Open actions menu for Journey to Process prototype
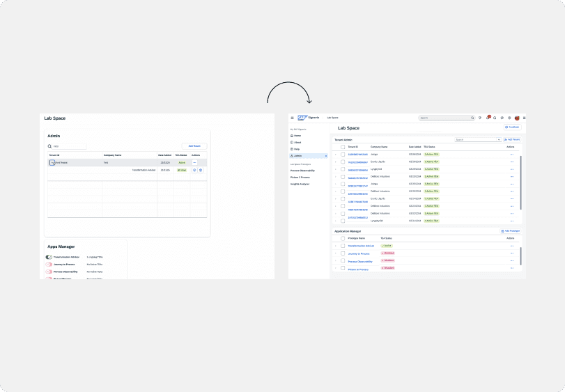The width and height of the screenshot is (565, 392). [x=511, y=253]
